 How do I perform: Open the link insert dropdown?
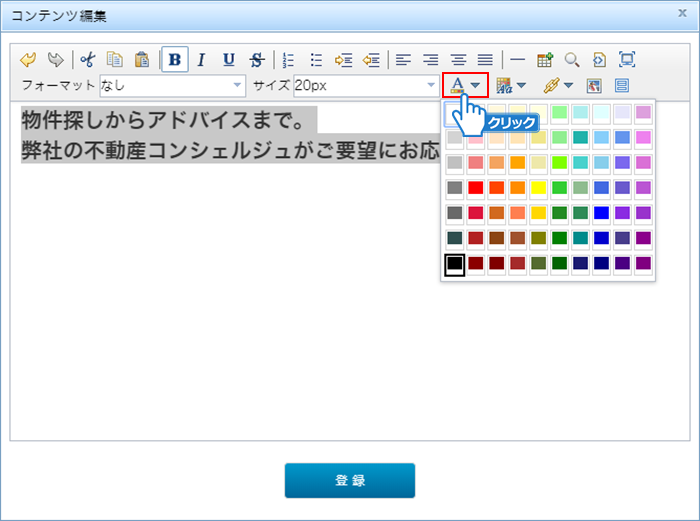(x=568, y=86)
